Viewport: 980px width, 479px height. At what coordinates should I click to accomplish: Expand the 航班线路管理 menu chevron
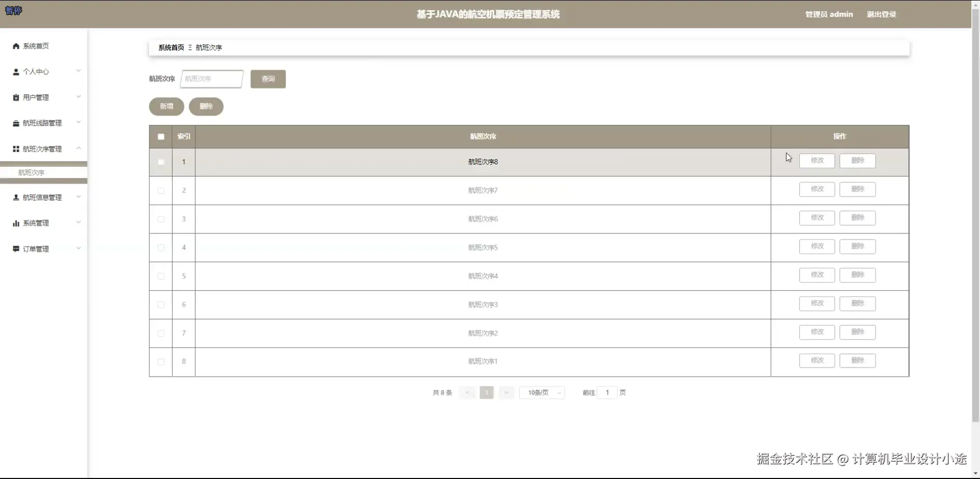[78, 122]
